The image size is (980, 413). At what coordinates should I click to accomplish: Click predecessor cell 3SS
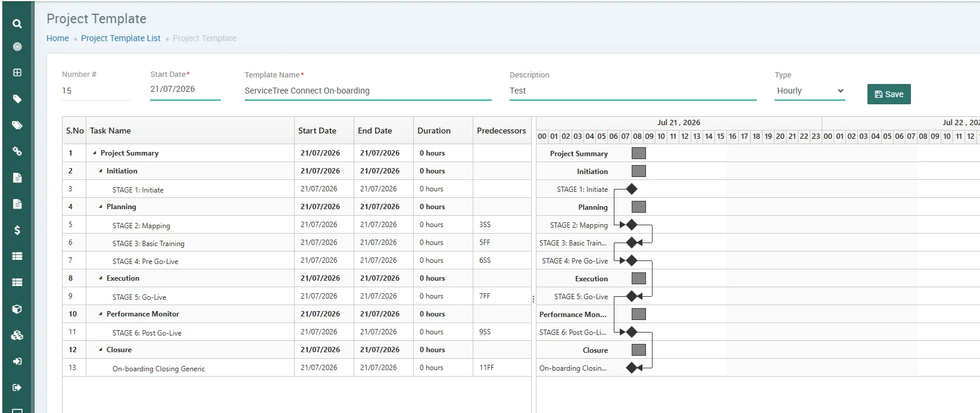coord(502,225)
